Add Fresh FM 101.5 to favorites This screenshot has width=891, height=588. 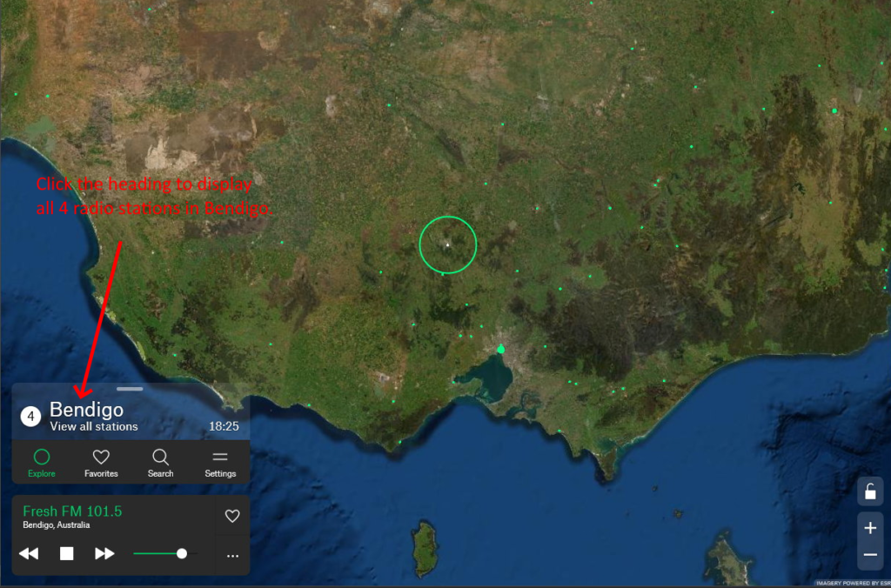point(232,516)
